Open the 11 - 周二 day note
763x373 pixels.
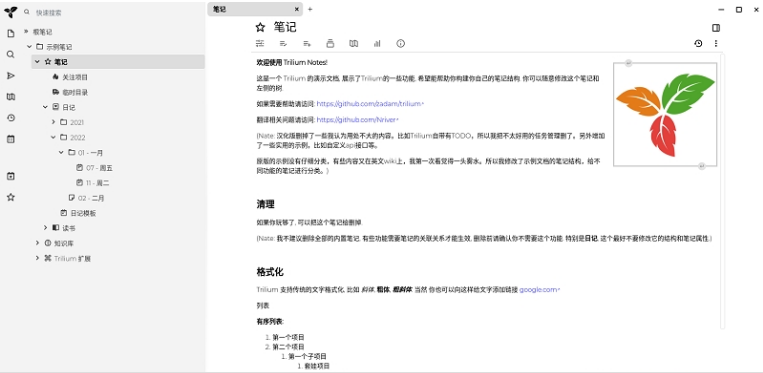[97, 183]
